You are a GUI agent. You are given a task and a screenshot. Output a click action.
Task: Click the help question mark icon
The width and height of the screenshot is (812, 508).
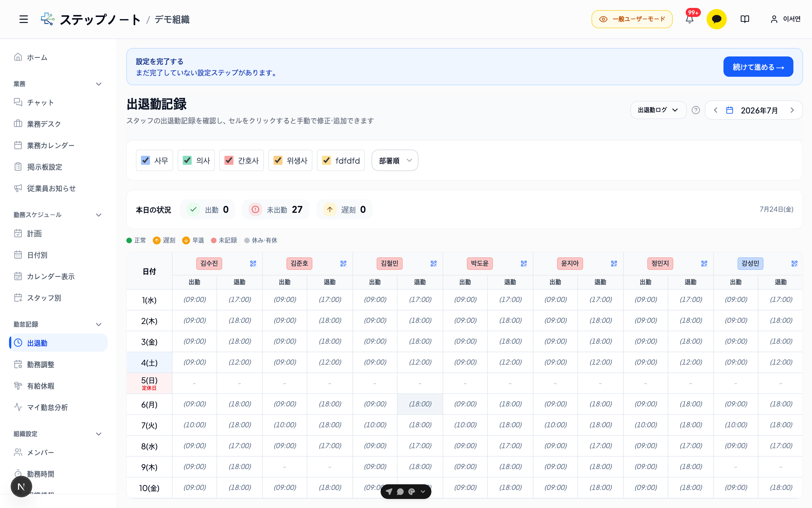tap(696, 110)
